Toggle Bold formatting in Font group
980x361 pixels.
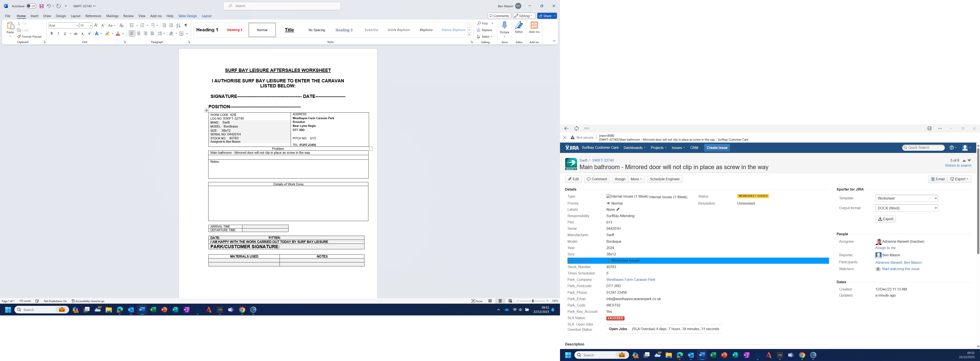pos(51,34)
